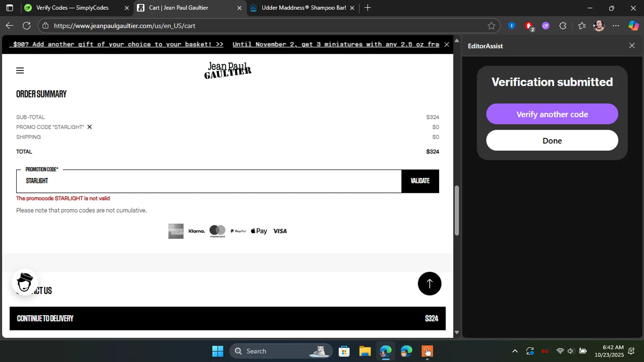The image size is (644, 362).
Task: Add page to favorites star icon
Action: point(491,26)
